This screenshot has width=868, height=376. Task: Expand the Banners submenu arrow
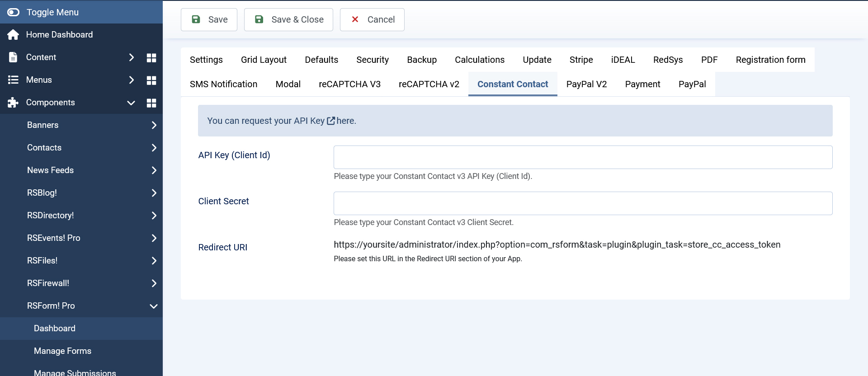[154, 125]
